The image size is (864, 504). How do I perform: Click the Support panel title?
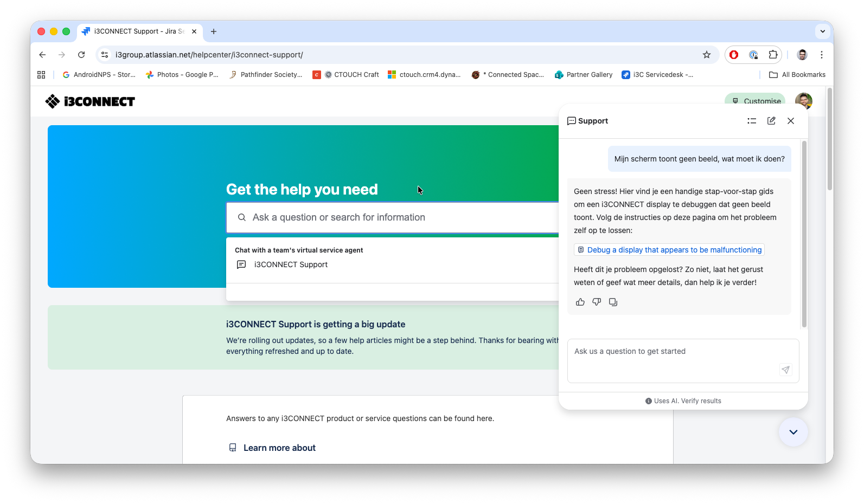[x=593, y=121]
